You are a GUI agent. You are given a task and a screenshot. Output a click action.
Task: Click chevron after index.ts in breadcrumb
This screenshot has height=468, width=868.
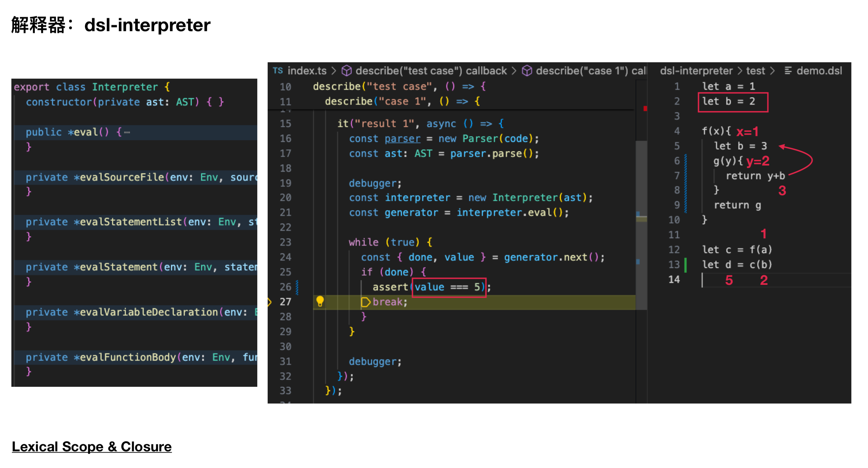click(334, 71)
